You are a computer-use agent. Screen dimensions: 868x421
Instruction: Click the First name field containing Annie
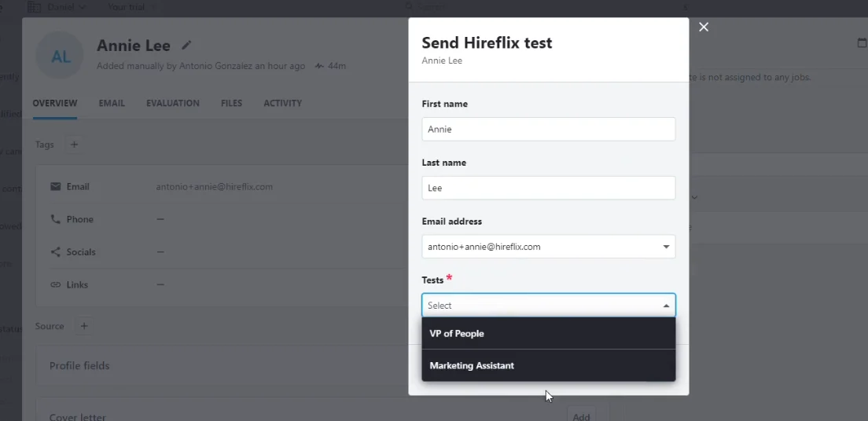pyautogui.click(x=548, y=129)
